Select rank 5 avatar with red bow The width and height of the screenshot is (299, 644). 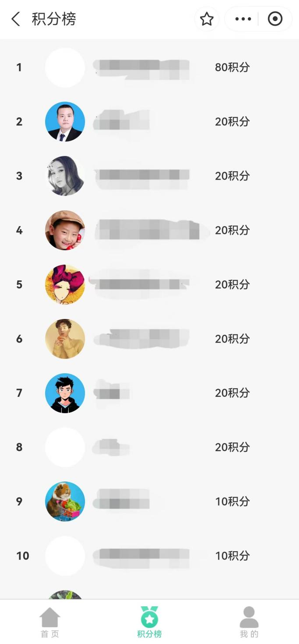pyautogui.click(x=65, y=284)
